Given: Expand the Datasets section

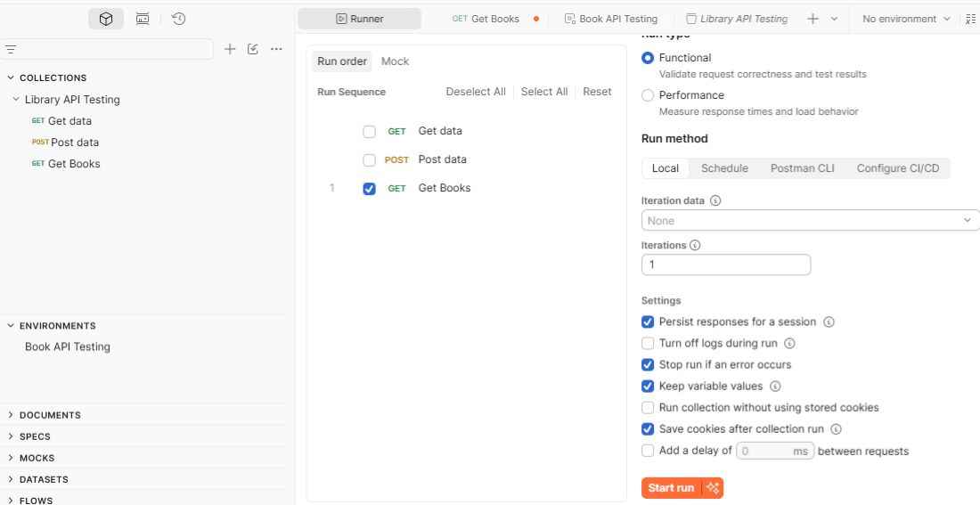Looking at the screenshot, I should pyautogui.click(x=11, y=479).
